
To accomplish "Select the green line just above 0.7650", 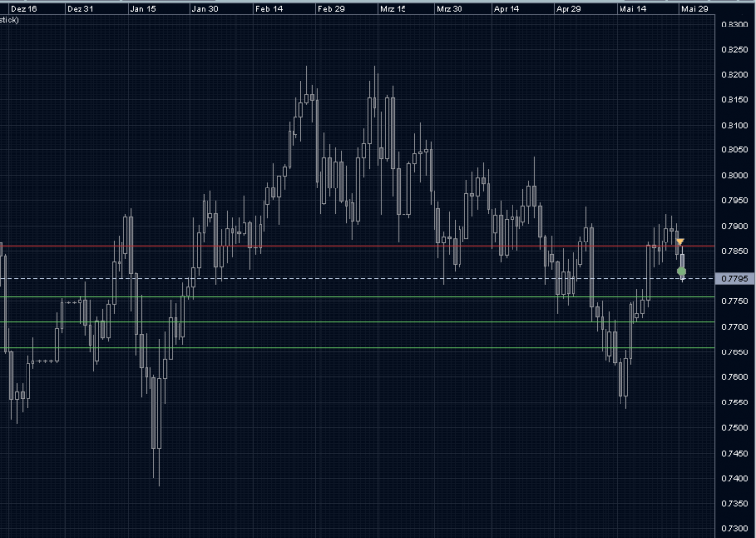I will coord(356,348).
